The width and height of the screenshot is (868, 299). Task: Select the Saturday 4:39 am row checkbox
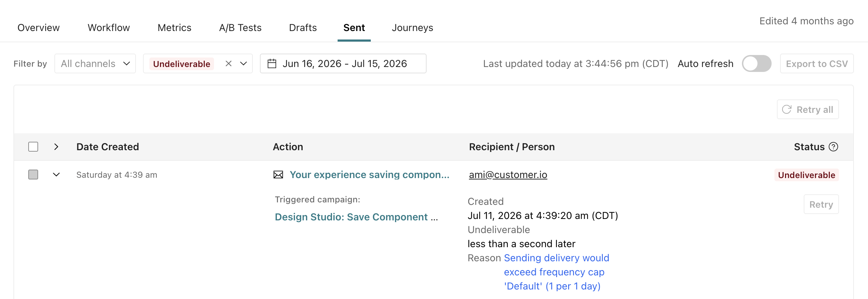point(33,175)
